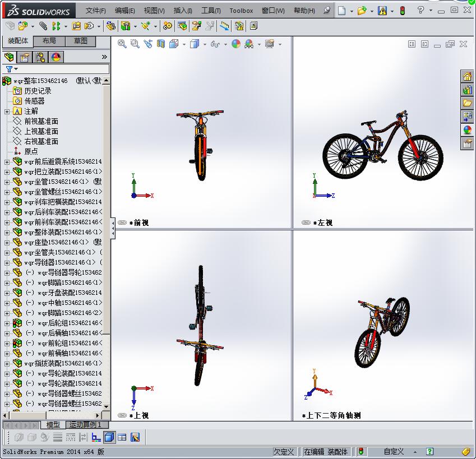Click the Linear Component Pattern icon

tap(56, 26)
